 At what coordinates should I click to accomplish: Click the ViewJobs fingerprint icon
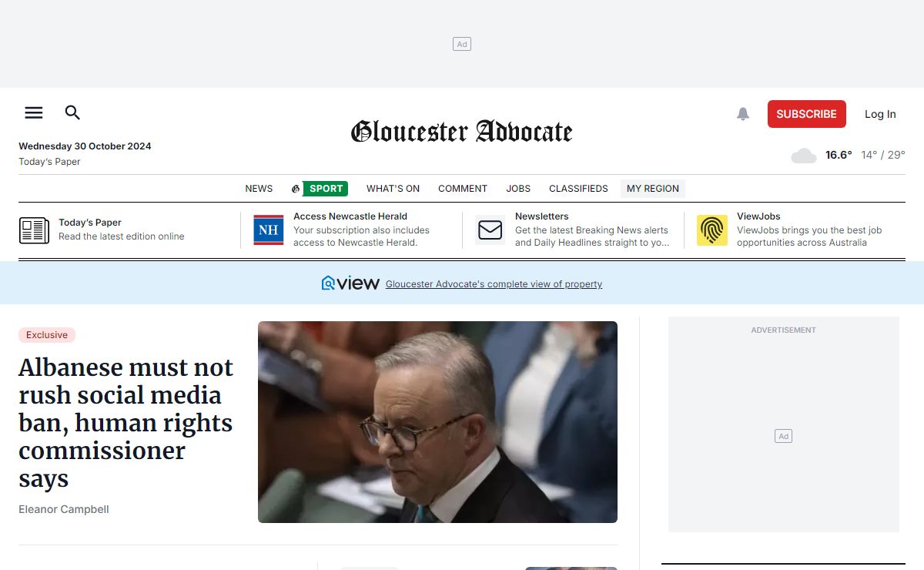(x=712, y=230)
